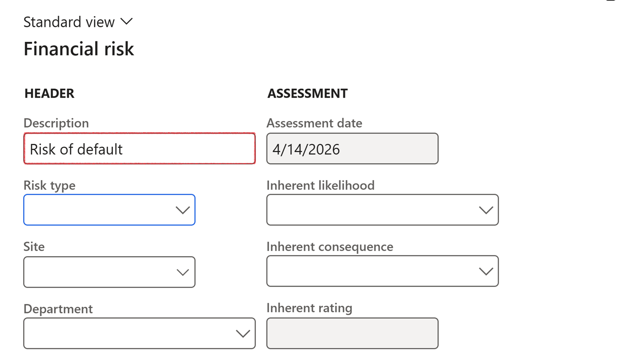
Task: Click inside the Inherent consequence field
Action: (370, 272)
